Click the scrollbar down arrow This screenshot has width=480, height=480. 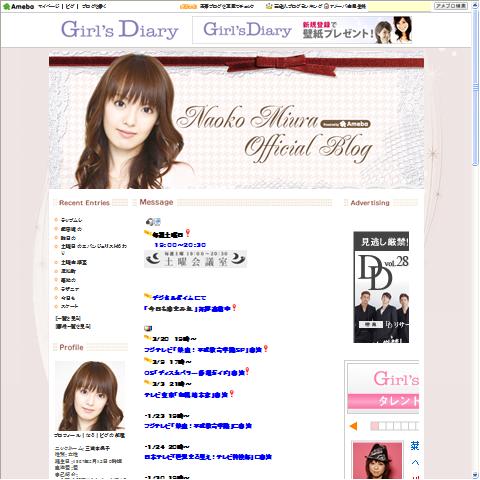pyautogui.click(x=475, y=475)
